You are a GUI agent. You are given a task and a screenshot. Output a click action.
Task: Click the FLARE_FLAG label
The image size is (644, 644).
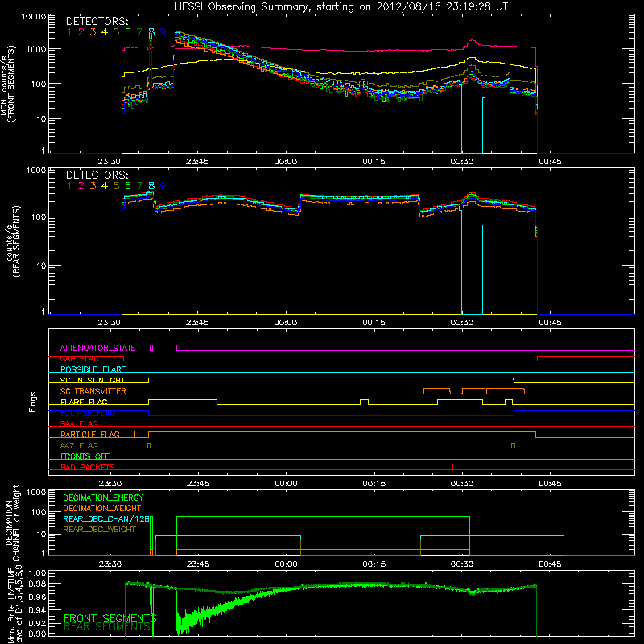click(84, 402)
